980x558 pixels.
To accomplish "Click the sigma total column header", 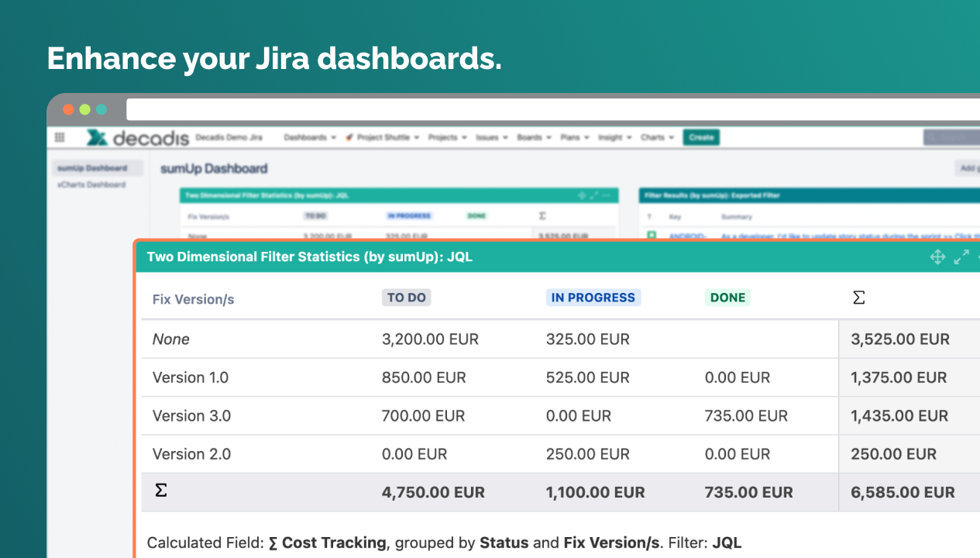I will (x=858, y=298).
